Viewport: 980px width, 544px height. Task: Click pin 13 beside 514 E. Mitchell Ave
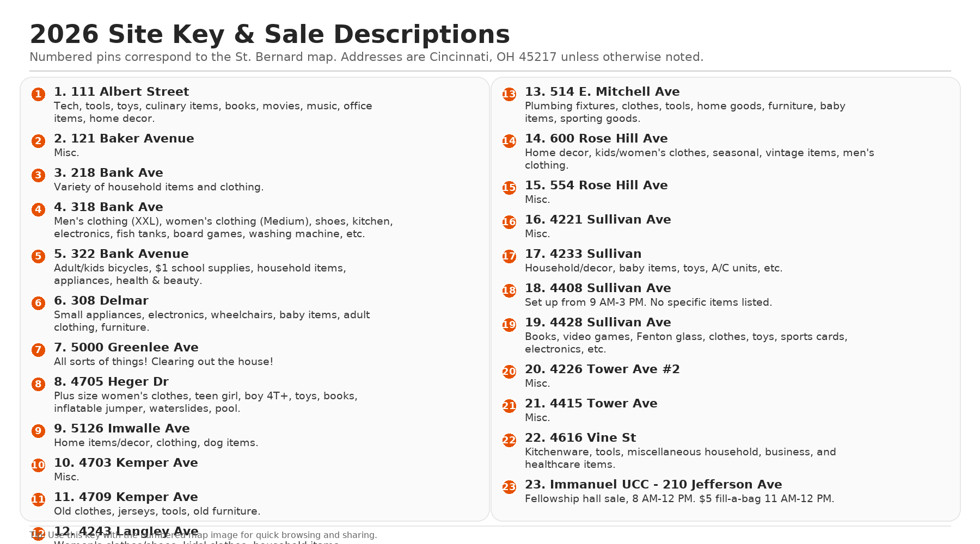click(x=509, y=95)
